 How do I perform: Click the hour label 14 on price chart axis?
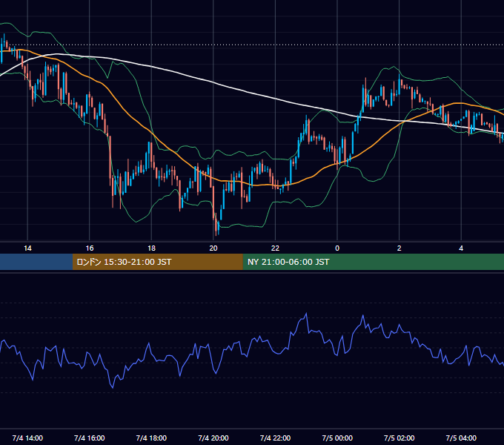click(x=27, y=248)
